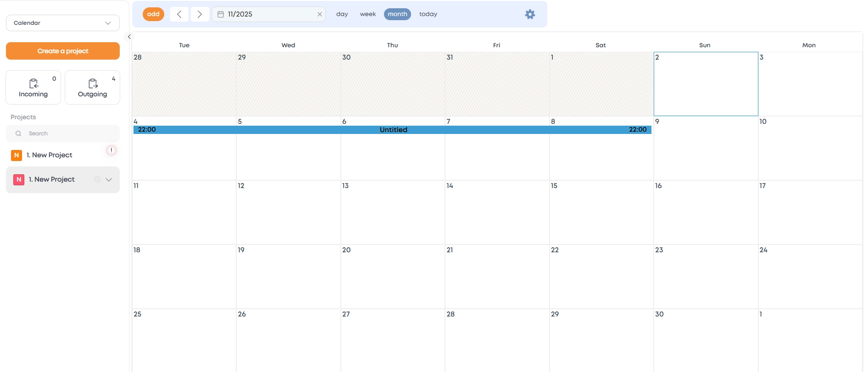
Task: Expand the highlighted New Project chevron
Action: pos(109,179)
